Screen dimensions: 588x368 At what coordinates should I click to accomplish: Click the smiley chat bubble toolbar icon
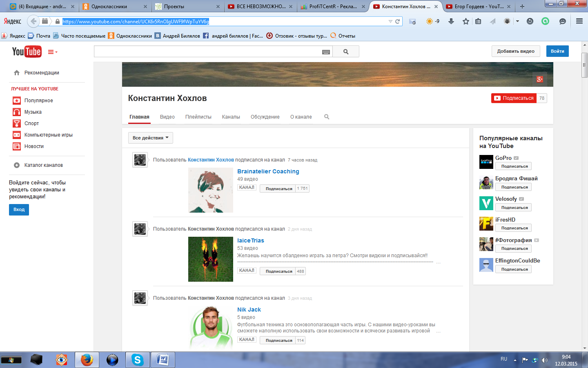pyautogui.click(x=563, y=21)
